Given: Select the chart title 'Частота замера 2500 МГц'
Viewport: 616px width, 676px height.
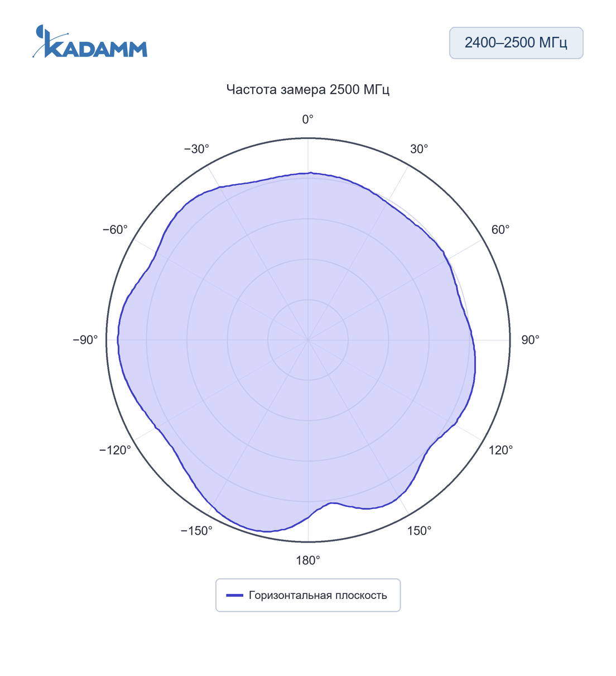Looking at the screenshot, I should pos(308,89).
